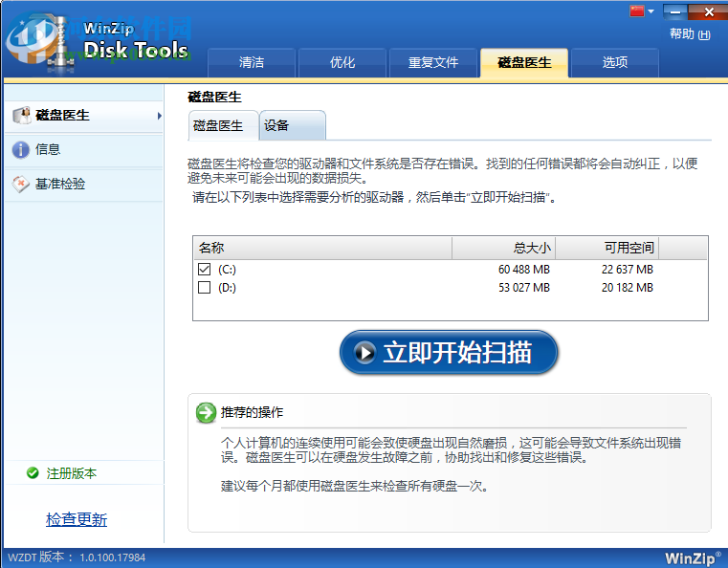
Task: Click the 基准检验 benchmark icon
Action: [21, 185]
